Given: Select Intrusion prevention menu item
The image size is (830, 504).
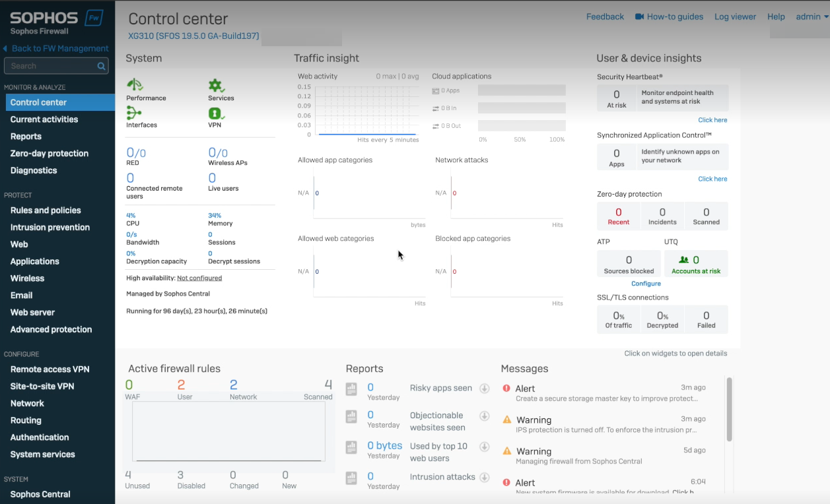Looking at the screenshot, I should tap(50, 228).
